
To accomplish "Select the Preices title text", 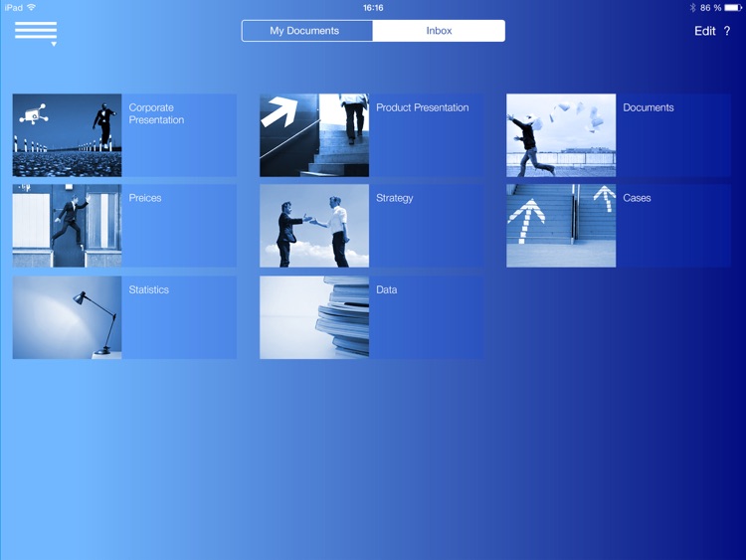I will [145, 198].
